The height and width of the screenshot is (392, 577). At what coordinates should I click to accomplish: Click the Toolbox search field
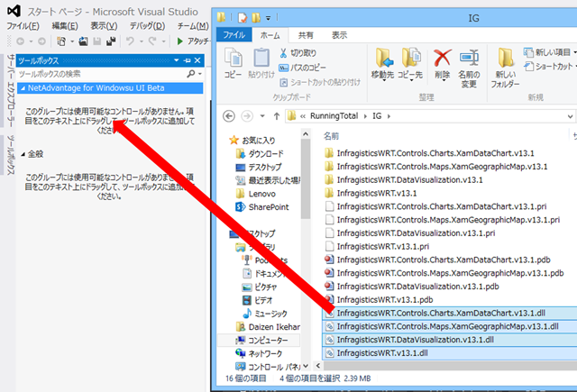point(101,74)
